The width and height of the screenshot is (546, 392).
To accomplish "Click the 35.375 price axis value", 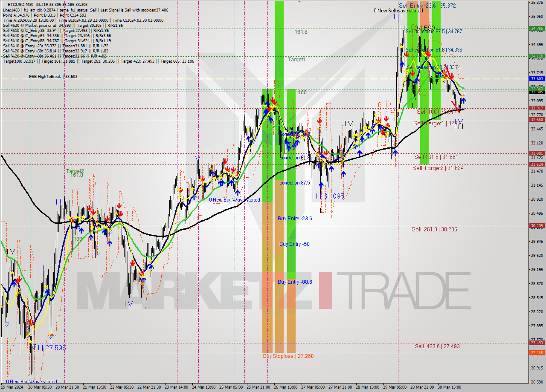I will coord(537,3).
